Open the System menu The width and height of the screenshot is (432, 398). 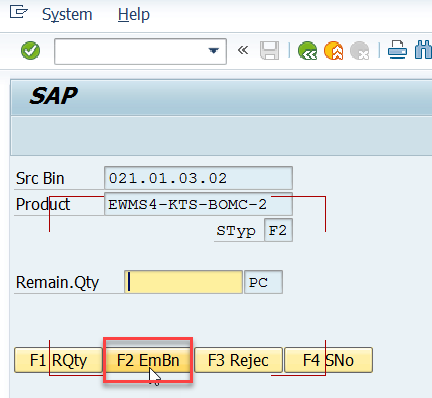pos(67,15)
